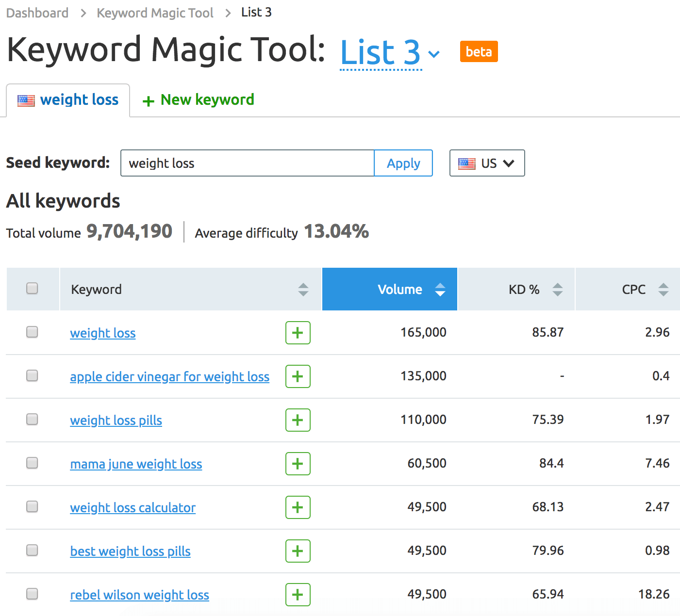
Task: Open the 'best weight loss pills' link
Action: coord(130,551)
